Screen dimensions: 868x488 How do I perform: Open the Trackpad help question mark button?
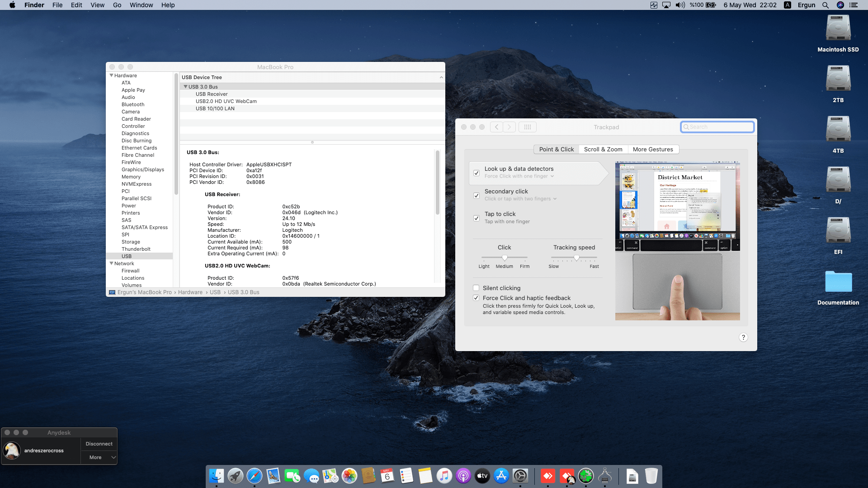click(x=743, y=338)
